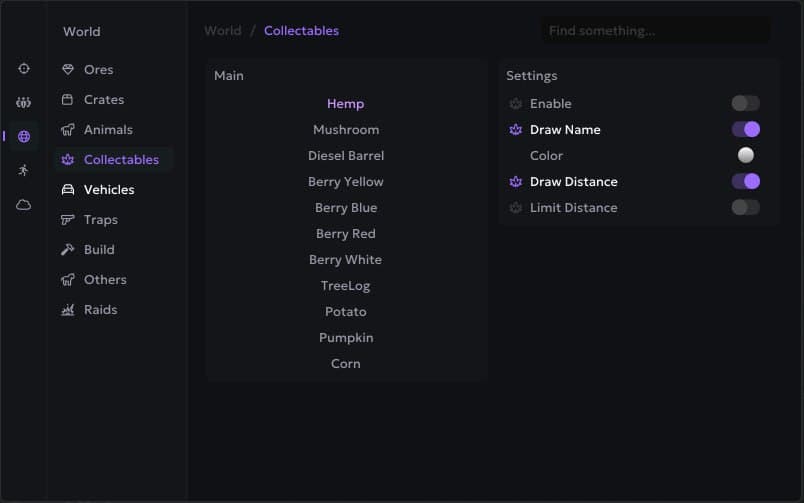Click the Find something search field
Screen dimensions: 804x503
point(655,31)
